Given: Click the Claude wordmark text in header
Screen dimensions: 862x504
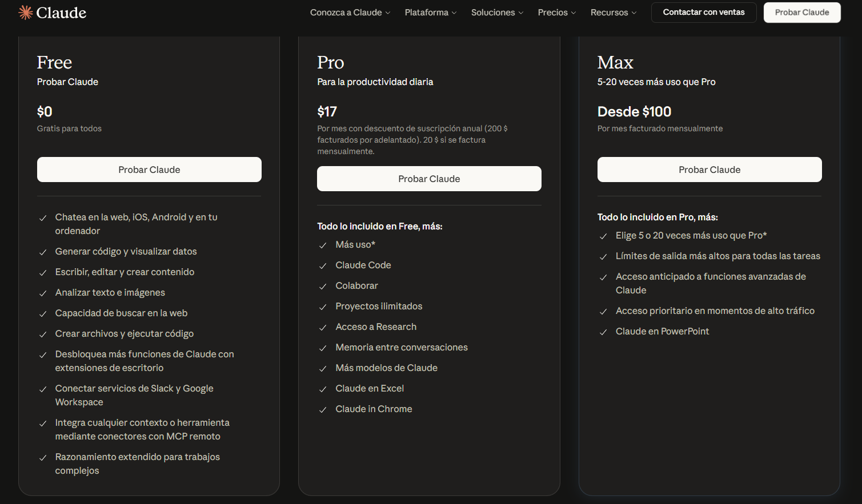Looking at the screenshot, I should click(61, 13).
